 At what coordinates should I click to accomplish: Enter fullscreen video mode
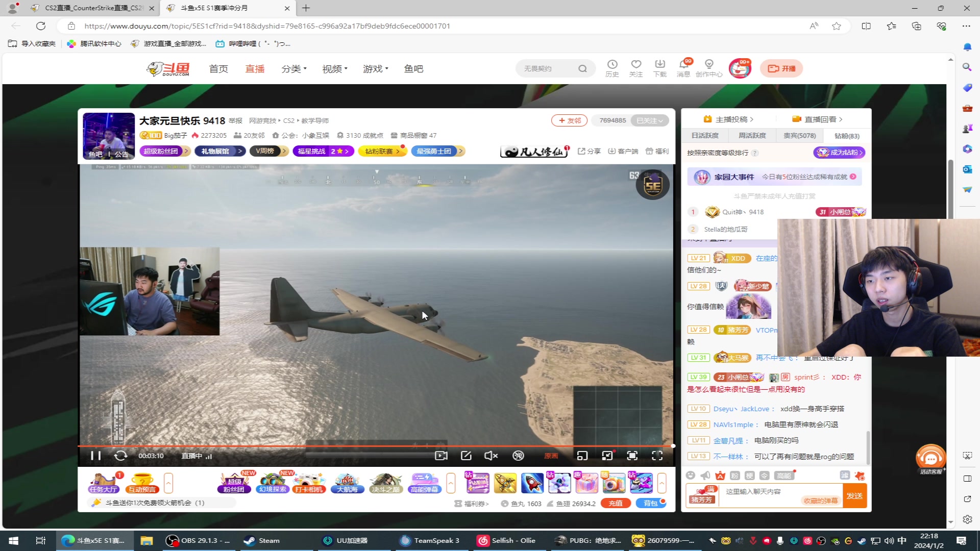657,456
